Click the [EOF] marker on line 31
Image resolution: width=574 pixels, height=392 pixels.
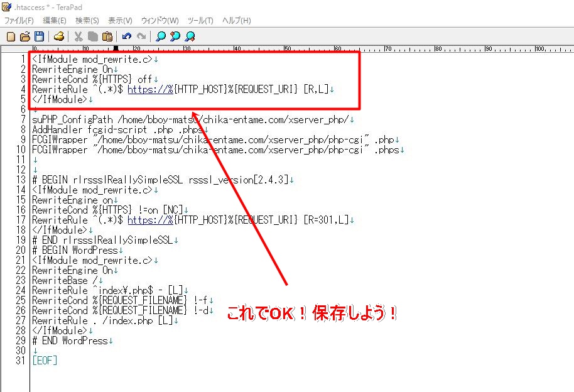[45, 361]
